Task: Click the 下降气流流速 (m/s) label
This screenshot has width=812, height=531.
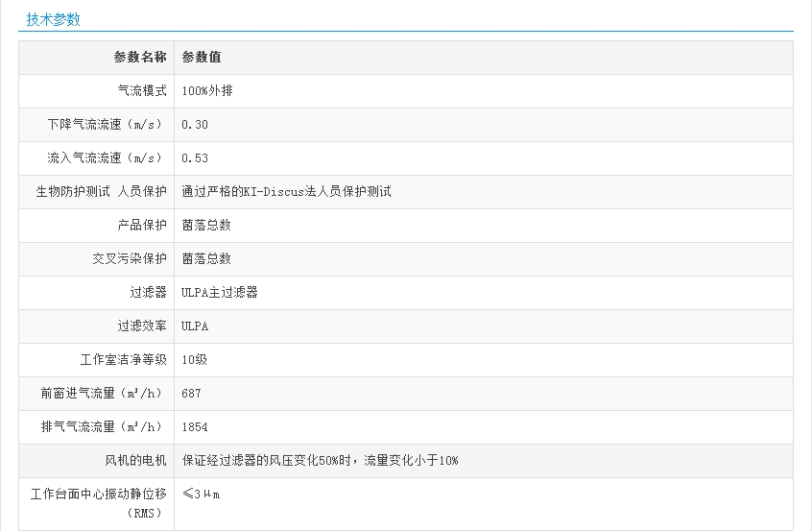Action: click(107, 125)
